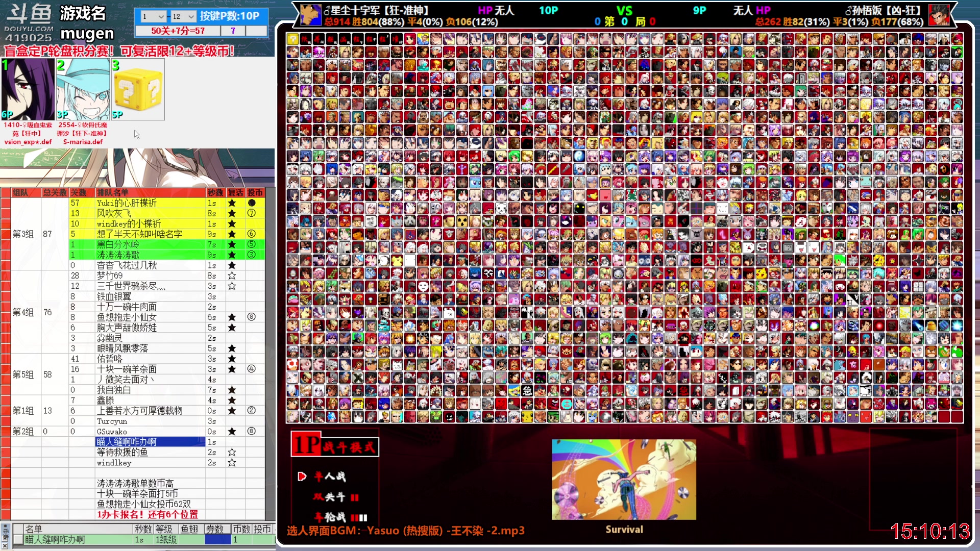Click the 总关数 column header

coord(55,192)
